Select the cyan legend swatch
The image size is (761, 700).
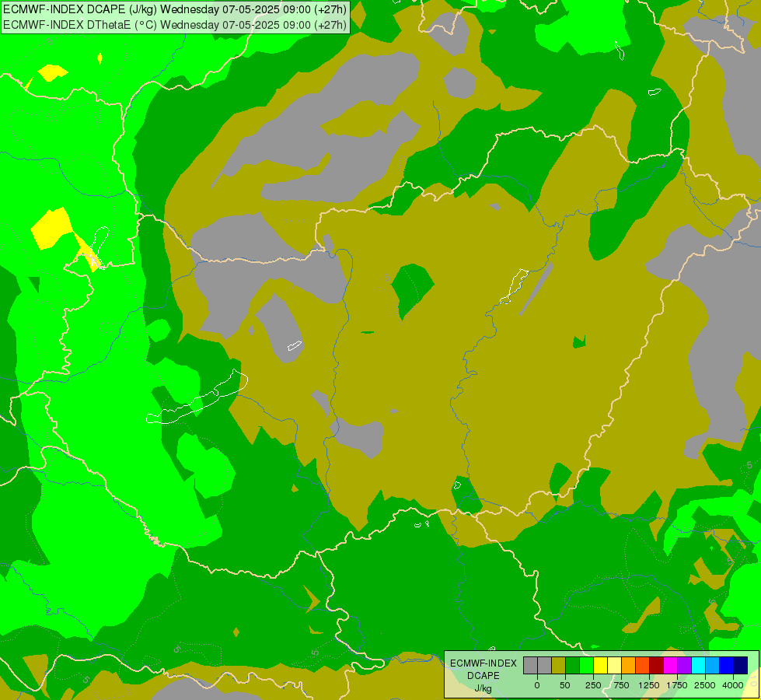tap(698, 665)
